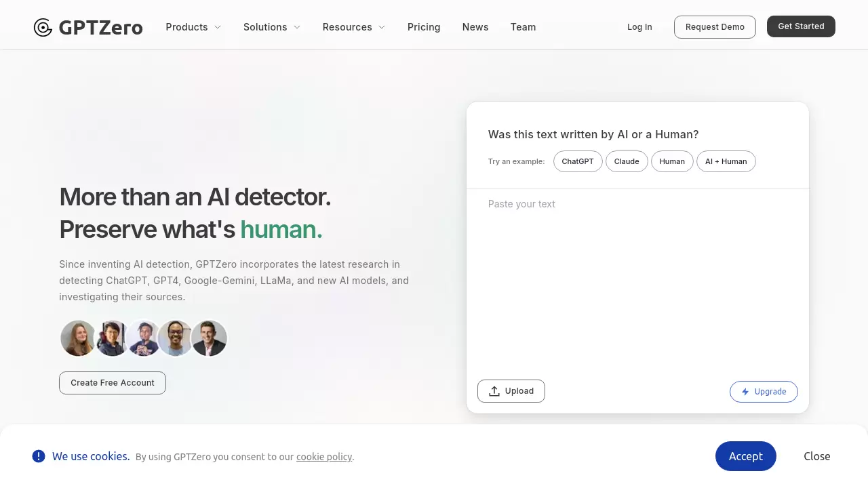Click the second team member avatar
868x488 pixels.
point(112,338)
